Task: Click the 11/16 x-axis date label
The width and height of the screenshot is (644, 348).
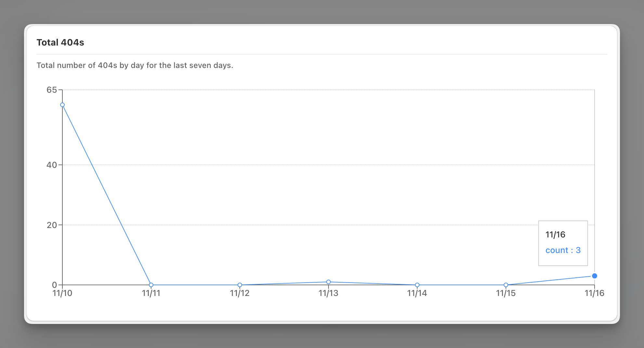Action: (595, 293)
